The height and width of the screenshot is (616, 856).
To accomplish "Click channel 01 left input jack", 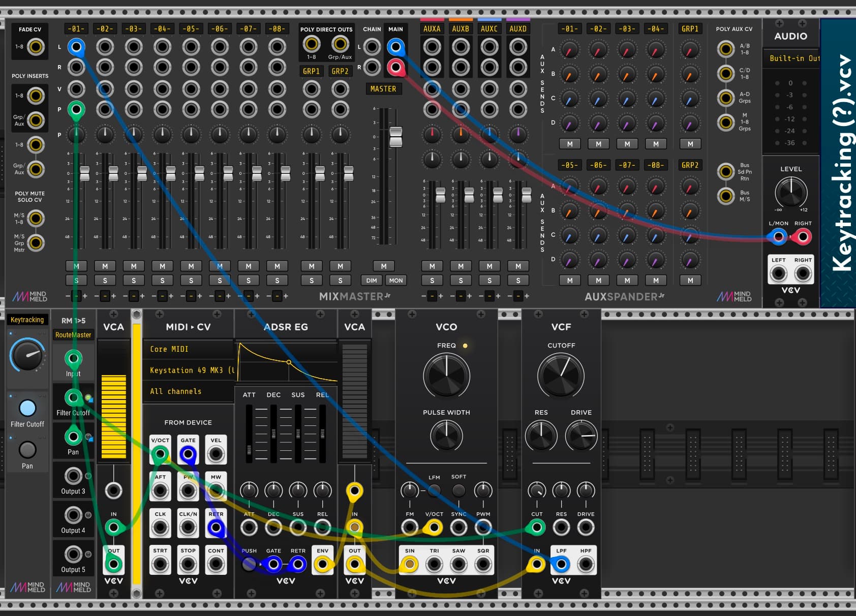I will click(x=76, y=47).
